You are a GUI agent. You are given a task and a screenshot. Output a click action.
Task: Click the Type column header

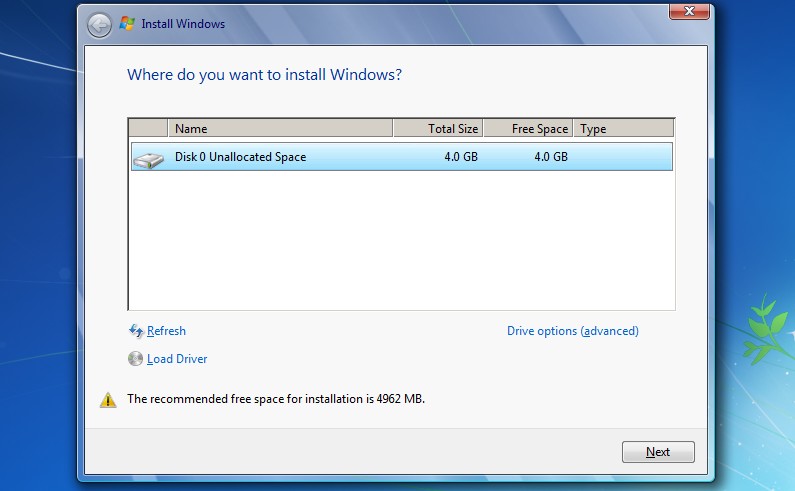point(624,128)
